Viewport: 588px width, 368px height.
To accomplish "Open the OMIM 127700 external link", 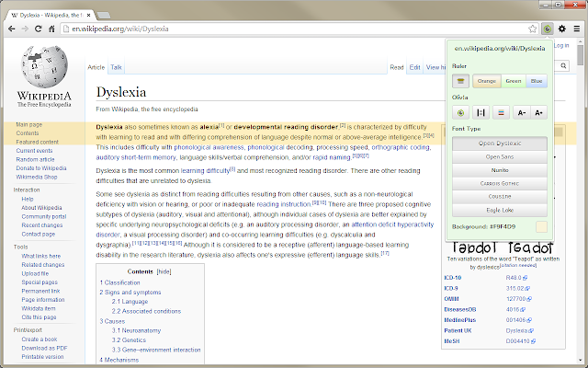I will 518,299.
